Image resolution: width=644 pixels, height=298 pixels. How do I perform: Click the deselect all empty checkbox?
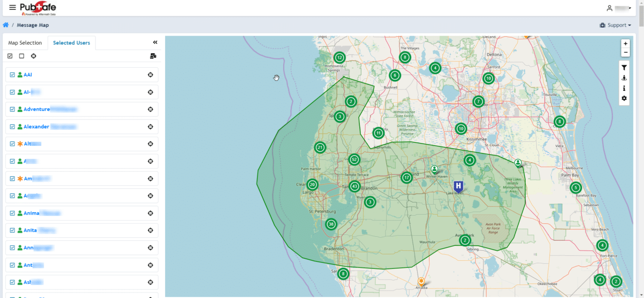[22, 56]
